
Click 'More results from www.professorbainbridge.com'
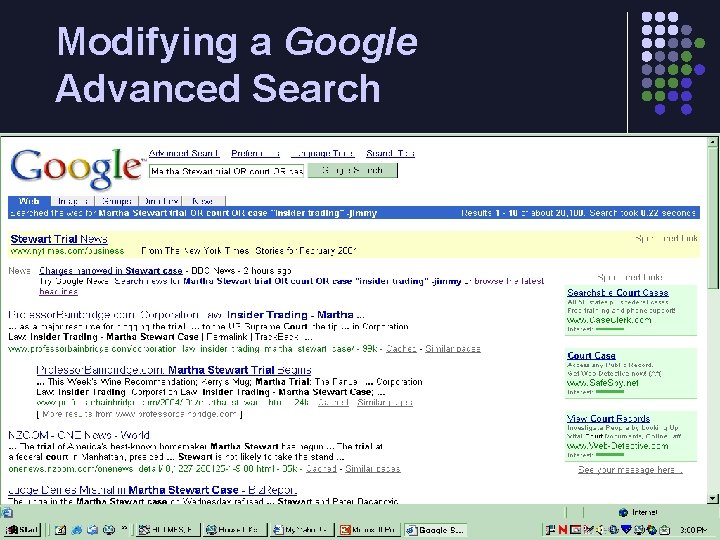coord(140,414)
